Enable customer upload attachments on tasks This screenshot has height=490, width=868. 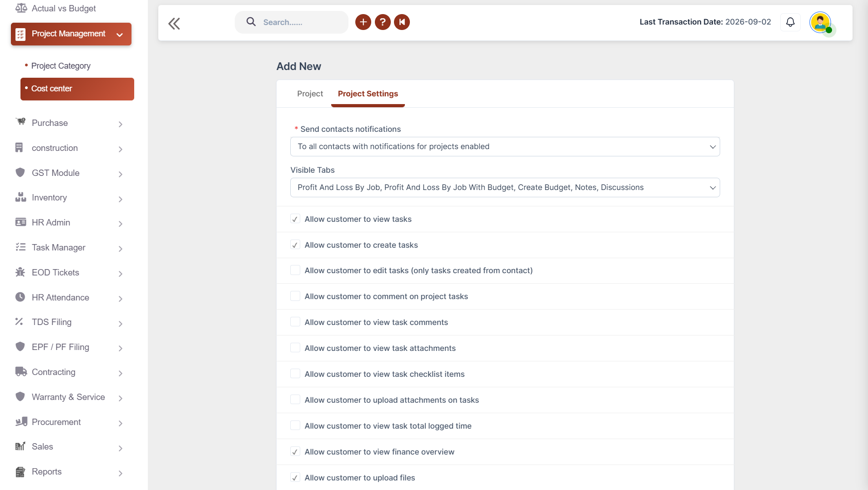[295, 400]
